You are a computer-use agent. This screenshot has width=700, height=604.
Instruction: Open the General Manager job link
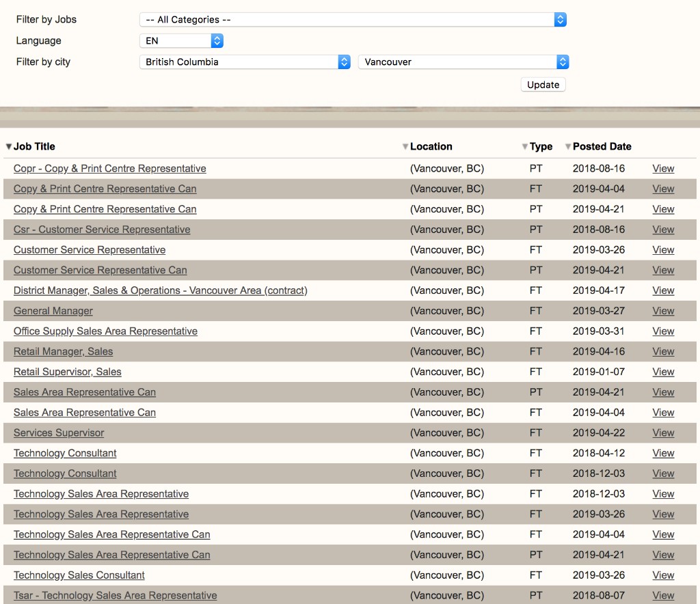pyautogui.click(x=53, y=311)
